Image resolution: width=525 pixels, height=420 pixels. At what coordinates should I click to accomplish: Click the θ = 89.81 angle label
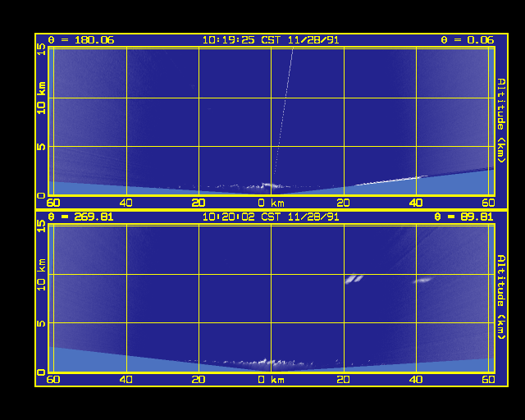click(x=463, y=217)
